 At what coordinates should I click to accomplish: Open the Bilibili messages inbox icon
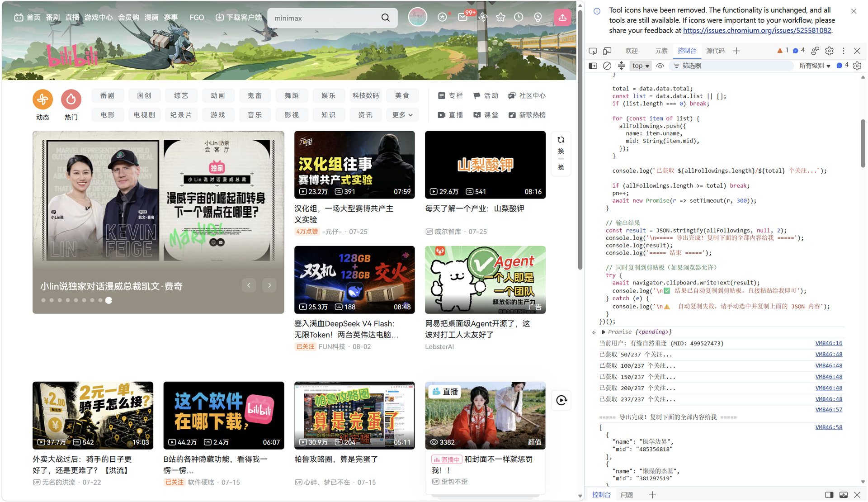tap(462, 17)
